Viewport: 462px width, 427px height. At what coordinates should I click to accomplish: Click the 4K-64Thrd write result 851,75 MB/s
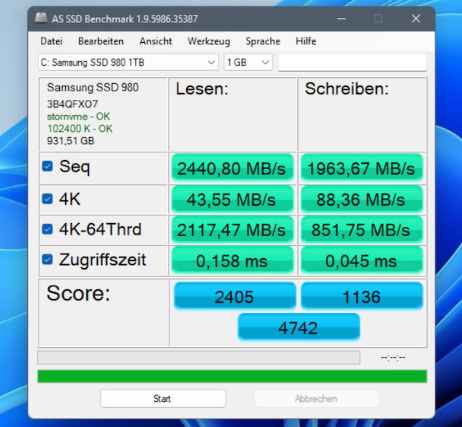click(362, 230)
